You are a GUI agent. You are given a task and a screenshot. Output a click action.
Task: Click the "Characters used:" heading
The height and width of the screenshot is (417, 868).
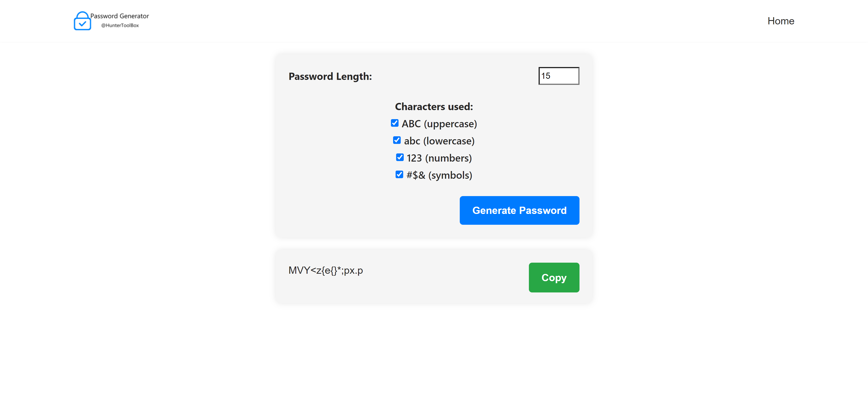434,107
